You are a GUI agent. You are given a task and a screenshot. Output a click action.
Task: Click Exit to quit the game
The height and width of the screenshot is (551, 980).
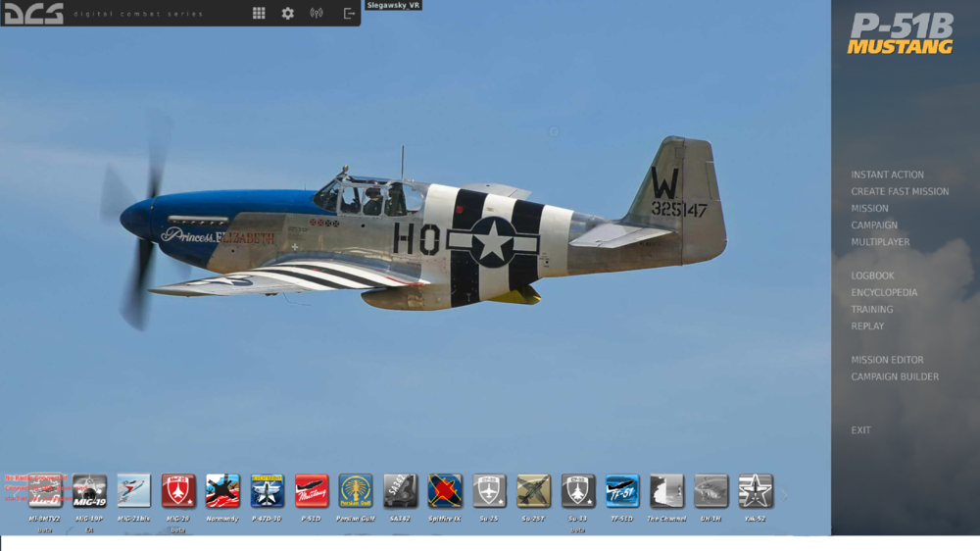tap(860, 430)
